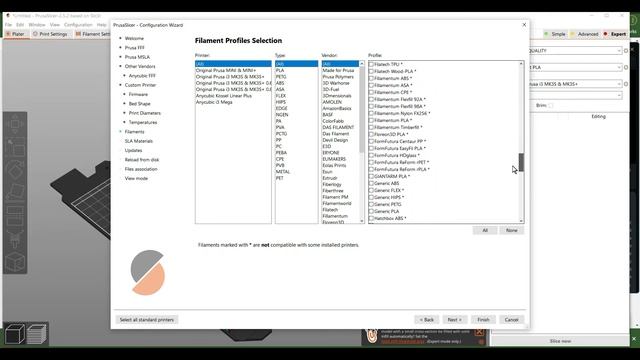The height and width of the screenshot is (360, 640).
Task: Close the Configuration Wizard dialog
Action: (524, 25)
